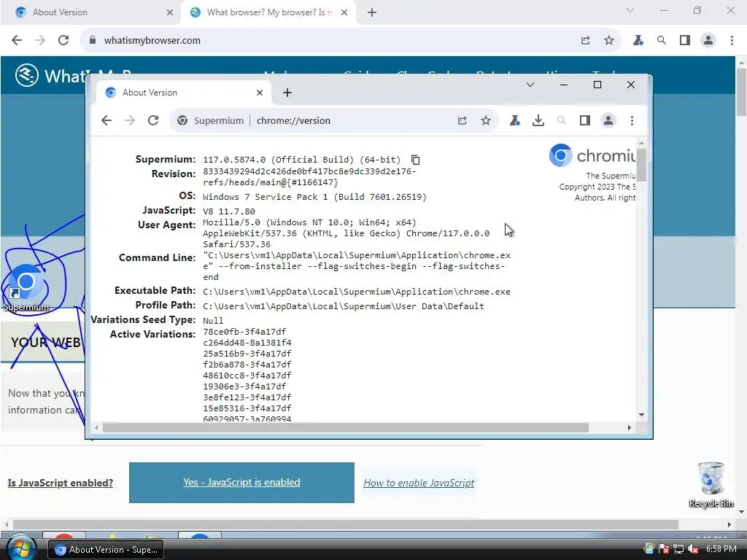
Task: Share the chrome://version page in the front window
Action: (462, 120)
